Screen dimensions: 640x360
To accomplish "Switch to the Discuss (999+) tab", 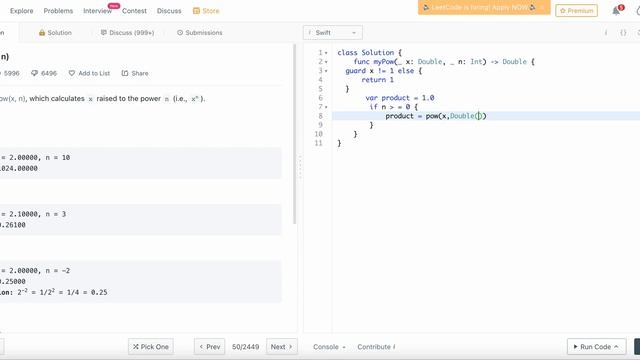I will 127,33.
